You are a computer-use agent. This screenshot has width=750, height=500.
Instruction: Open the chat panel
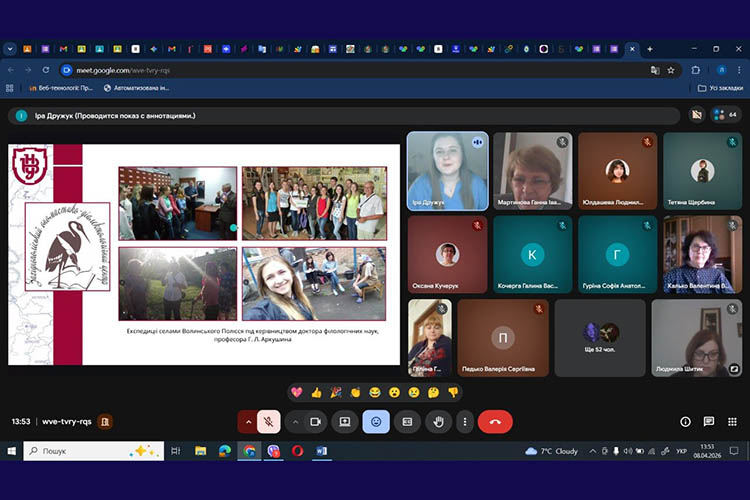[708, 422]
